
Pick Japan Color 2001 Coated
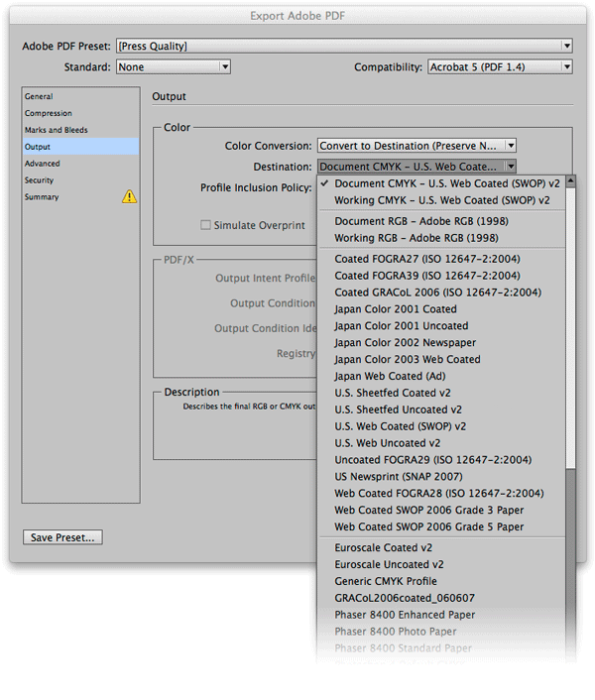pyautogui.click(x=441, y=309)
